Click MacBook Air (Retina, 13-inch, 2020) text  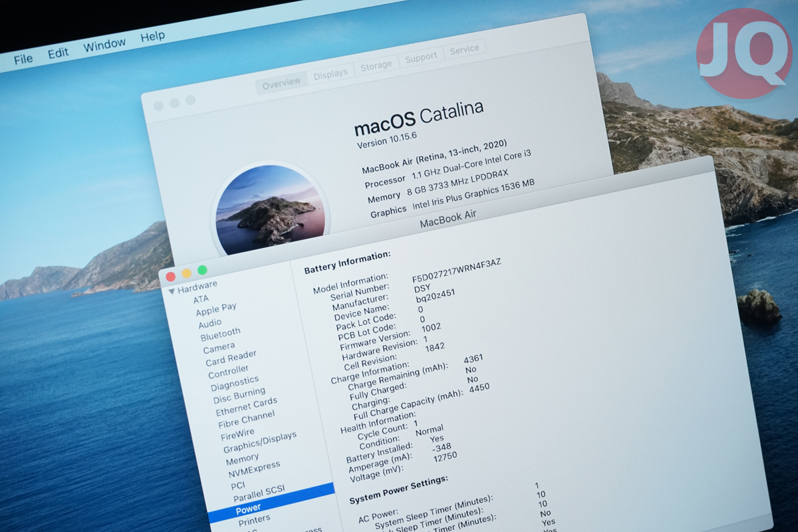click(x=434, y=156)
